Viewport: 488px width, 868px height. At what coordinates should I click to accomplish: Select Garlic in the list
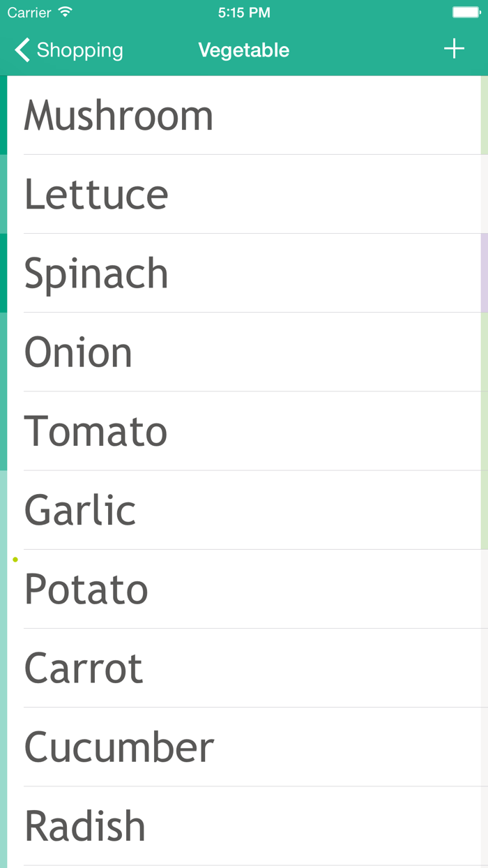pos(80,509)
